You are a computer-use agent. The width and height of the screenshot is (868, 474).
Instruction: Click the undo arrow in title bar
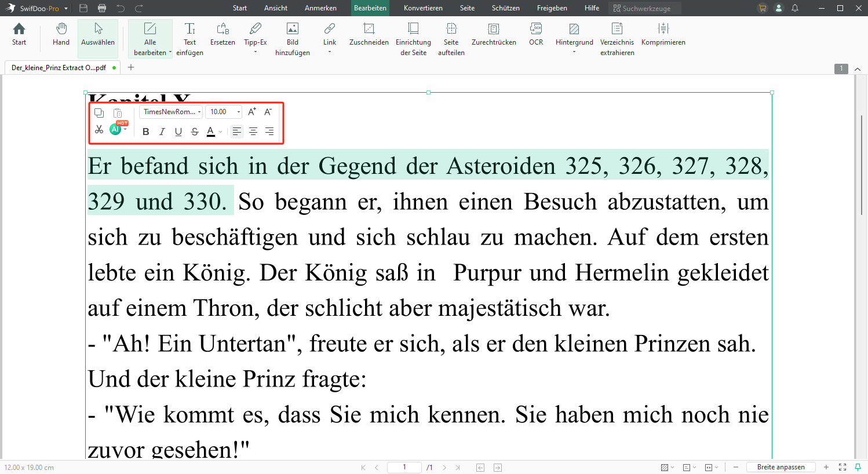[121, 8]
